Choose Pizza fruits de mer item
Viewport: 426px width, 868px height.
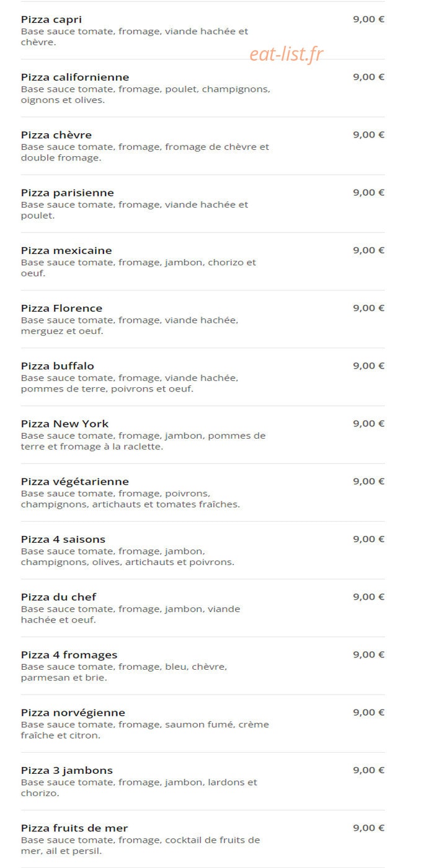point(74,828)
